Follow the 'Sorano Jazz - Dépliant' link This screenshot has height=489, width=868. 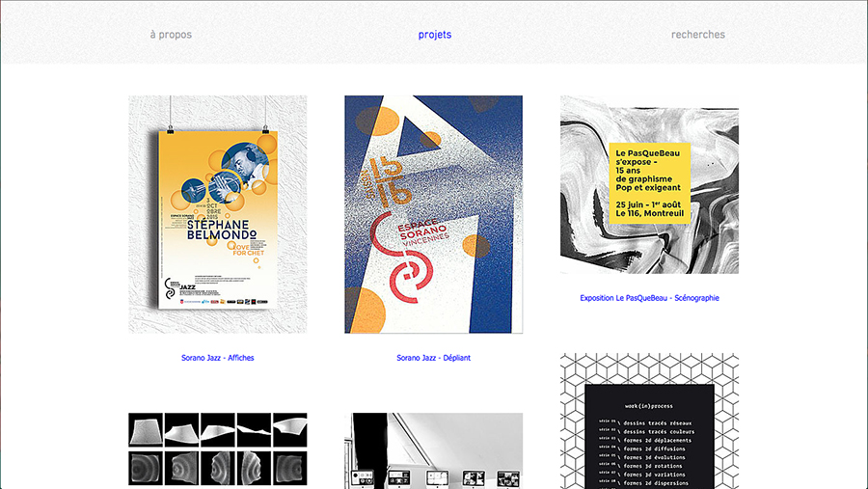coord(433,358)
